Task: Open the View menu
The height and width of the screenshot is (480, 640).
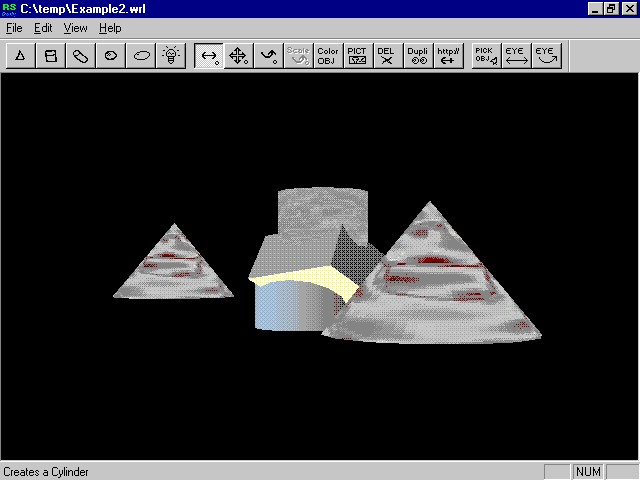Action: (76, 29)
